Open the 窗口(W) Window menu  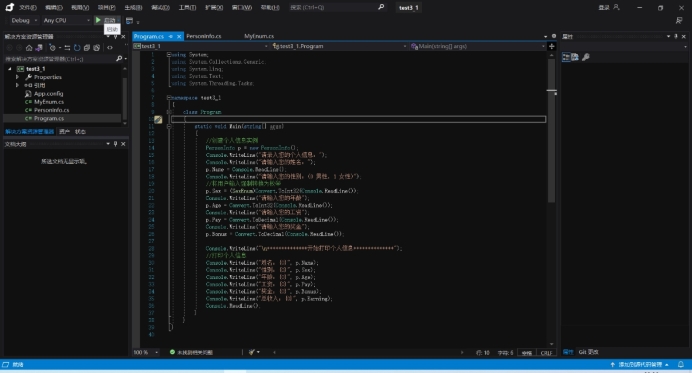(242, 8)
